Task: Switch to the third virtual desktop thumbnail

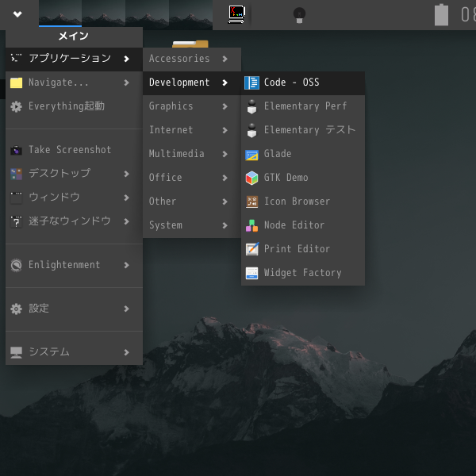Action: 148,14
